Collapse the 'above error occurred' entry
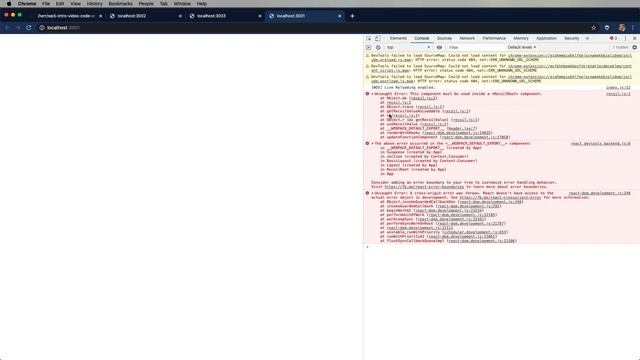Screen dimensions: 640x360 pyautogui.click(x=372, y=144)
